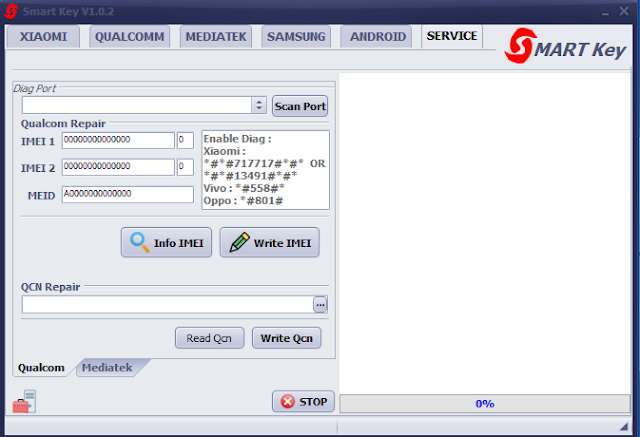Click the Smart Key logo
Image resolution: width=640 pixels, height=437 pixels.
pos(565,47)
